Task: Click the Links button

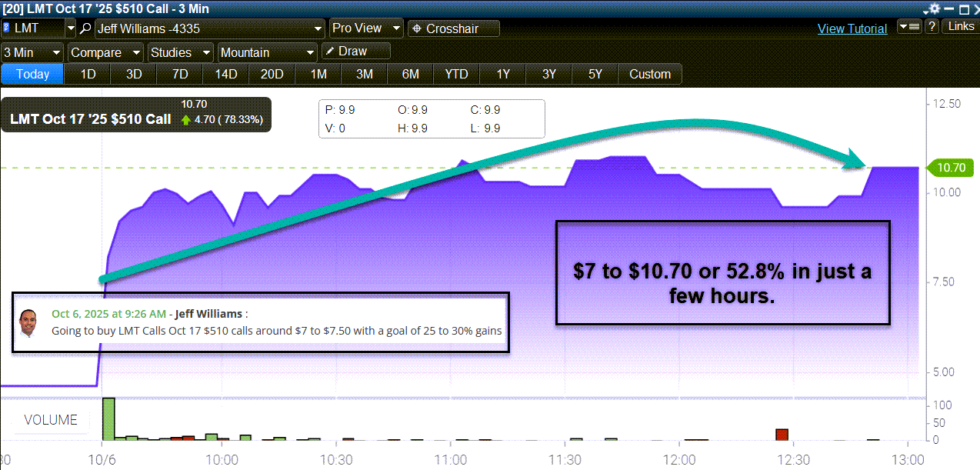Action: (x=961, y=27)
